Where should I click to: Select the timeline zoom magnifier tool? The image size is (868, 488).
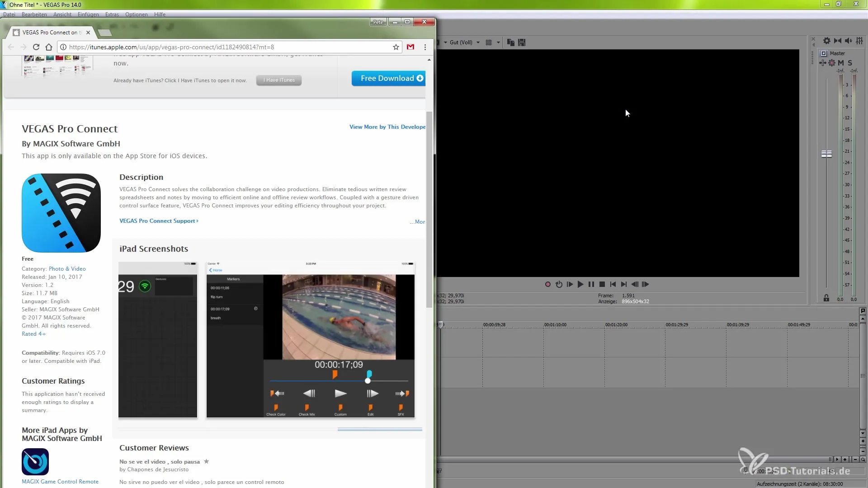pos(863,459)
